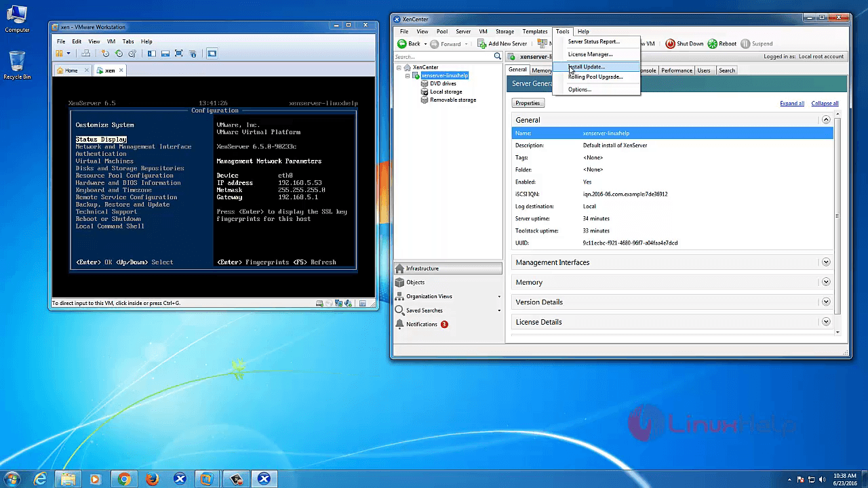Collapse the General section chevron
This screenshot has width=868, height=488.
(826, 120)
